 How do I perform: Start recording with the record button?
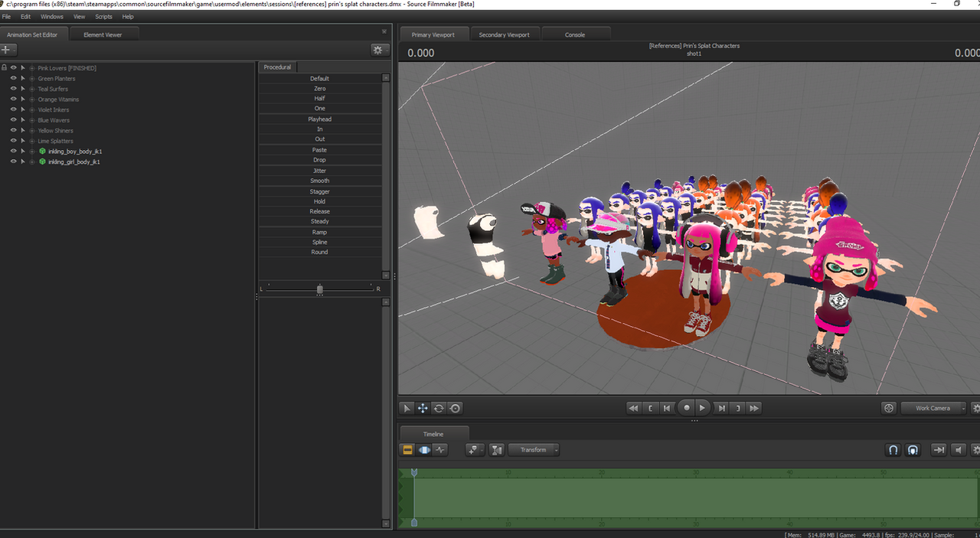[x=687, y=409]
